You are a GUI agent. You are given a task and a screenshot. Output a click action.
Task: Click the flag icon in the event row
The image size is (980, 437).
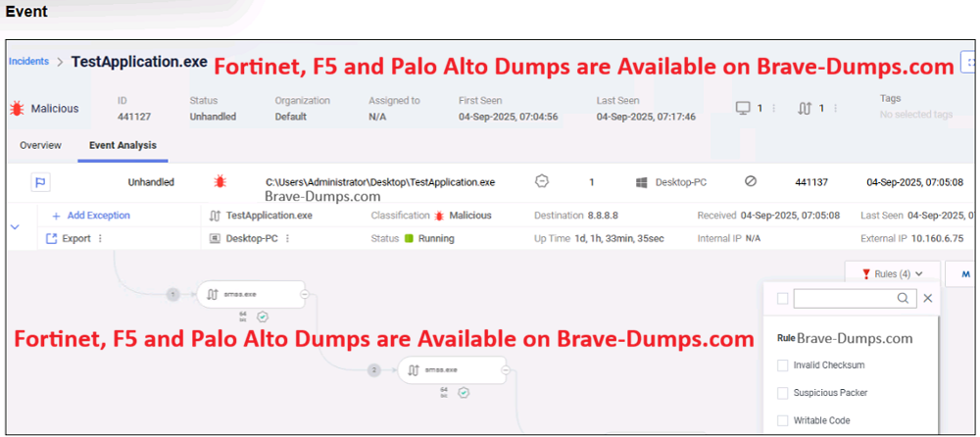point(41,182)
